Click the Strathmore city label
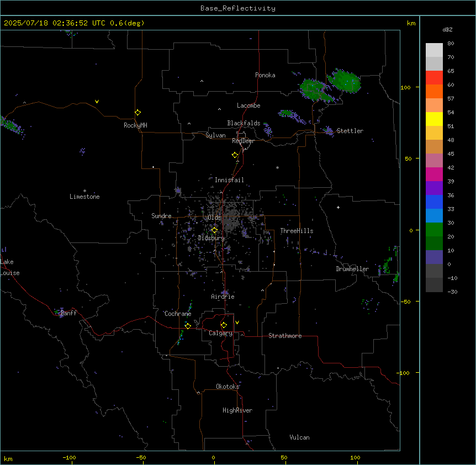The height and width of the screenshot is (465, 476). [x=285, y=336]
